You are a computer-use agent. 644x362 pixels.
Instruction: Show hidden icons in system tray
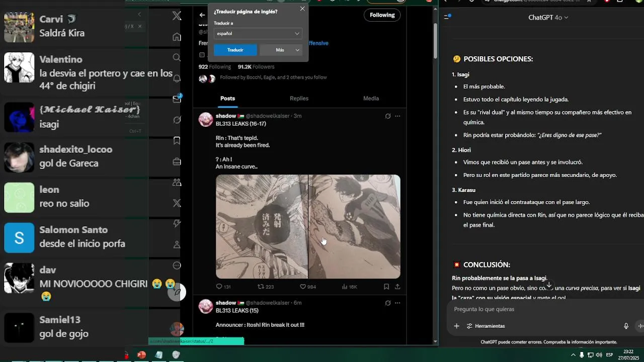tap(573, 355)
